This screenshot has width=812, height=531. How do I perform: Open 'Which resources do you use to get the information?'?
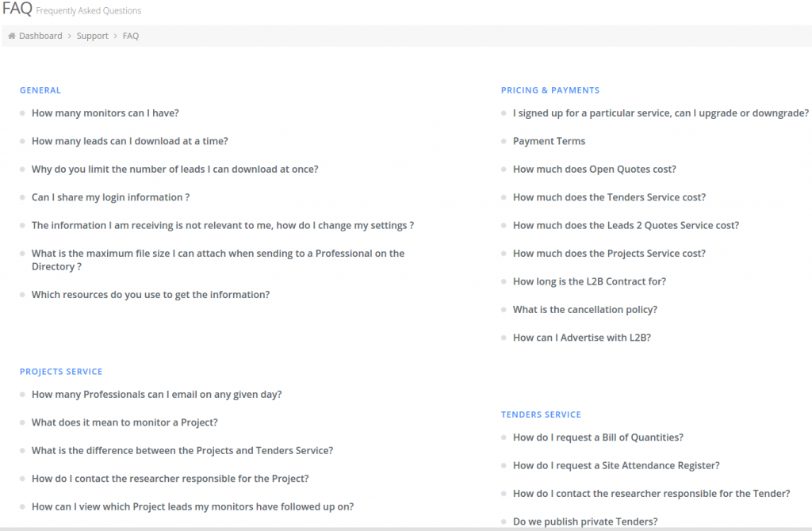click(150, 294)
